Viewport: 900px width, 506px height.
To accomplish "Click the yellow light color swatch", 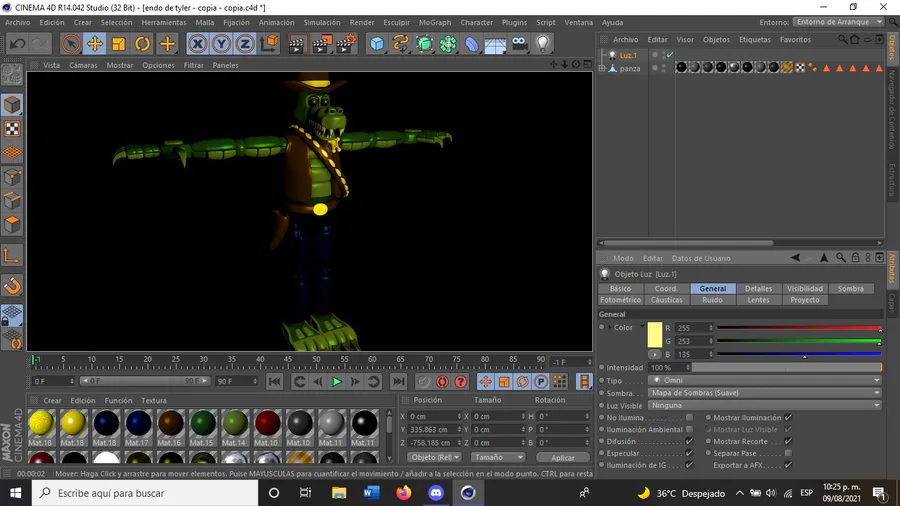I will [654, 334].
